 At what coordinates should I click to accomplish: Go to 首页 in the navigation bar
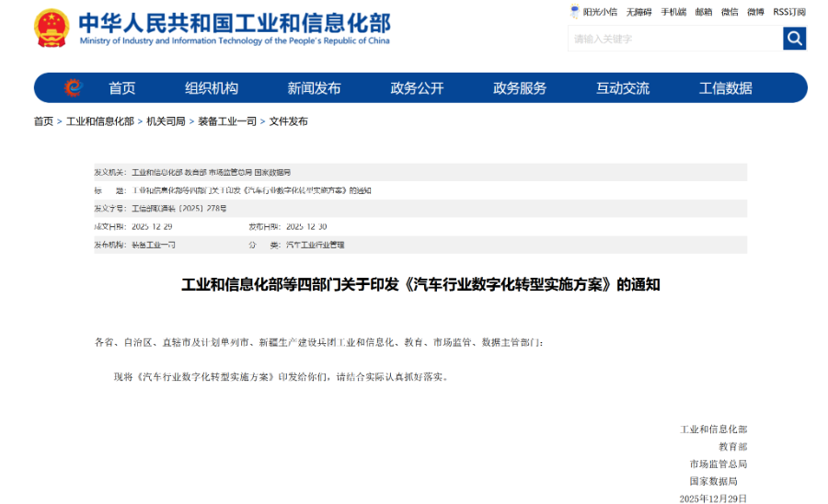pos(121,88)
